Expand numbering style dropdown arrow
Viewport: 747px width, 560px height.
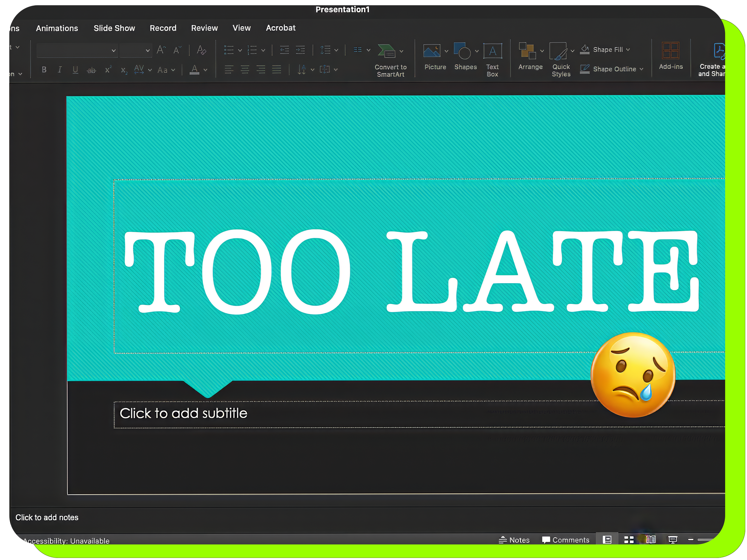coord(263,51)
